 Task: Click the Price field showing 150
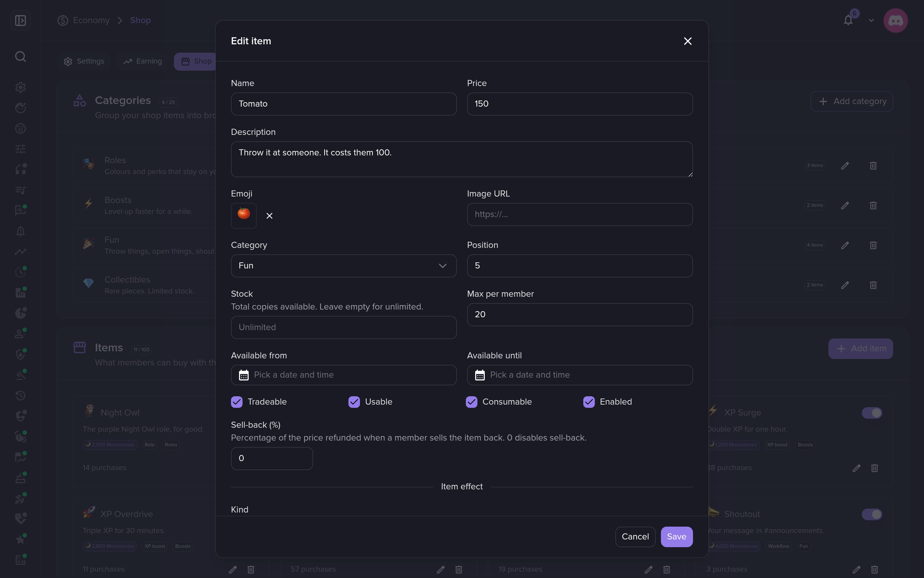click(580, 104)
